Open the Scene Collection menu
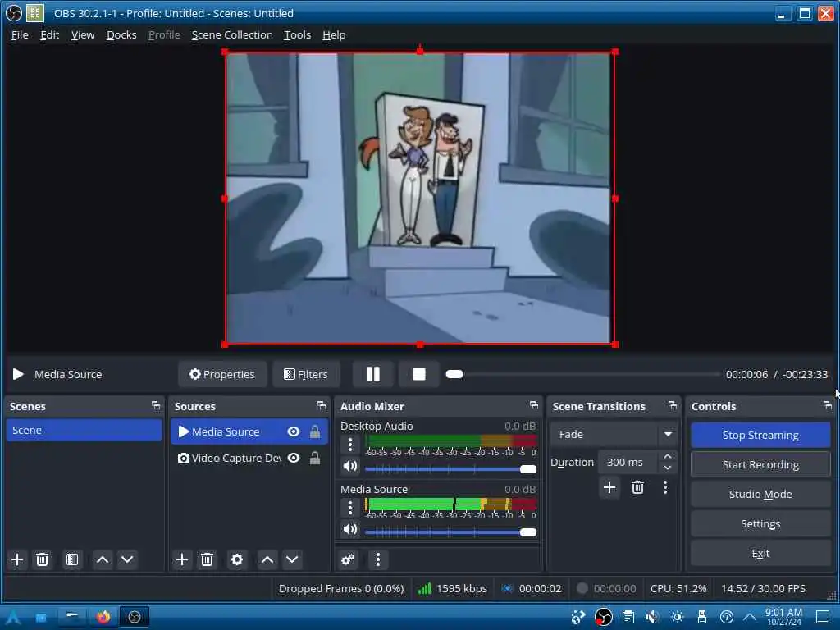 tap(232, 34)
